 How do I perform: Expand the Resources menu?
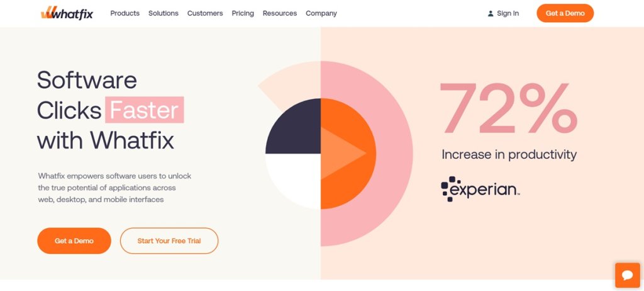pos(280,13)
